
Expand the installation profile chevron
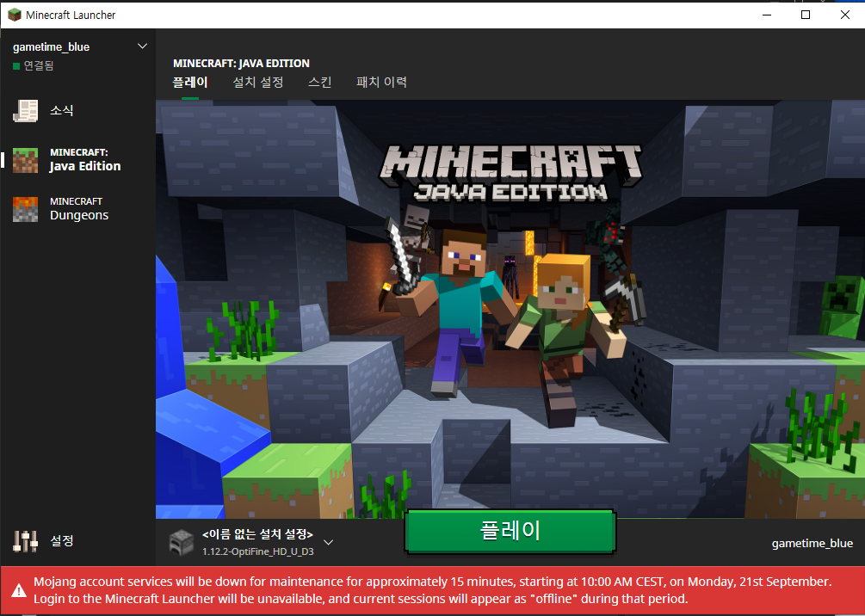pyautogui.click(x=328, y=543)
